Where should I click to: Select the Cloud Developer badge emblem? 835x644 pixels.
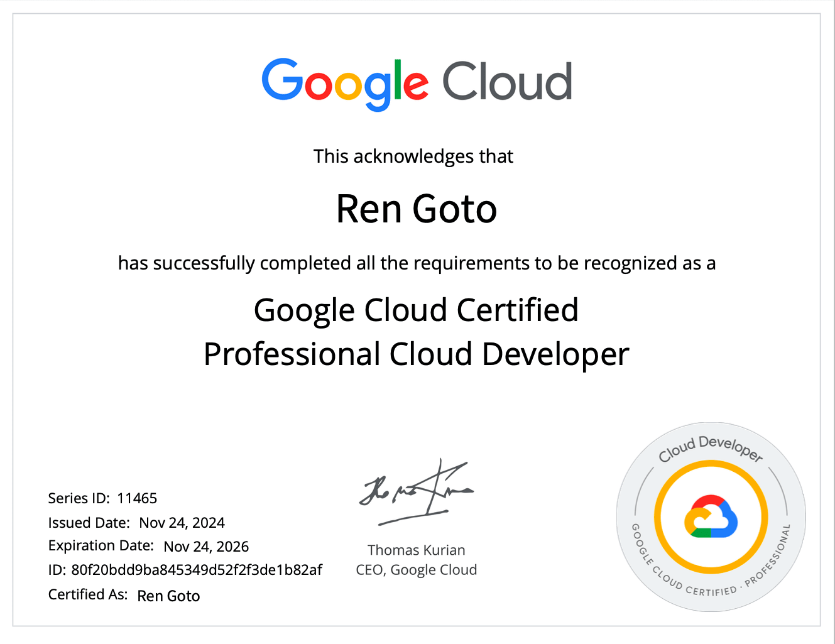pos(709,516)
